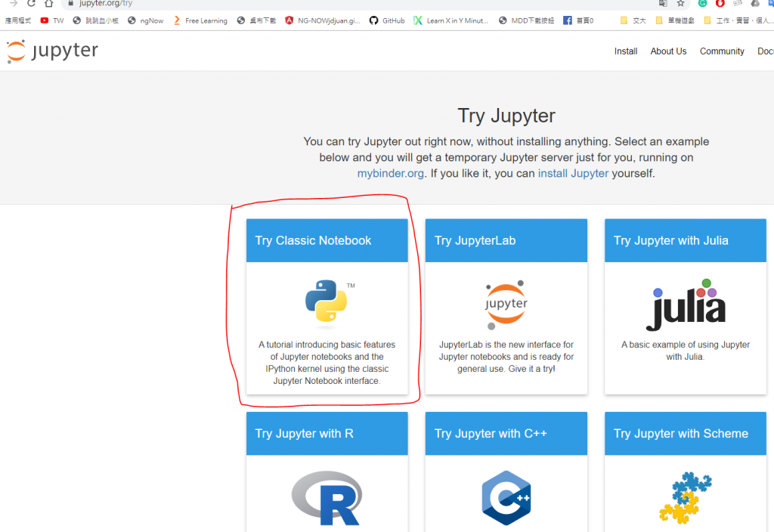
Task: Click the browser forward arrow
Action: 14,3
